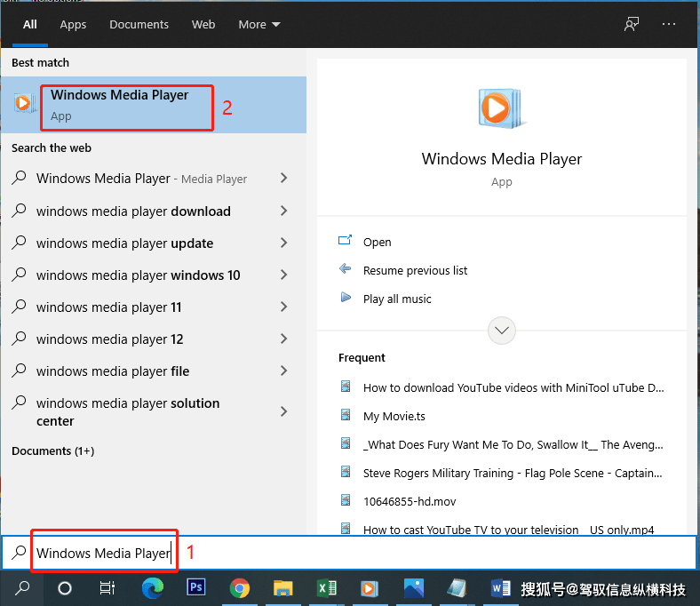Image resolution: width=700 pixels, height=606 pixels.
Task: Click search icon beside 'windows media player update'
Action: coord(19,243)
